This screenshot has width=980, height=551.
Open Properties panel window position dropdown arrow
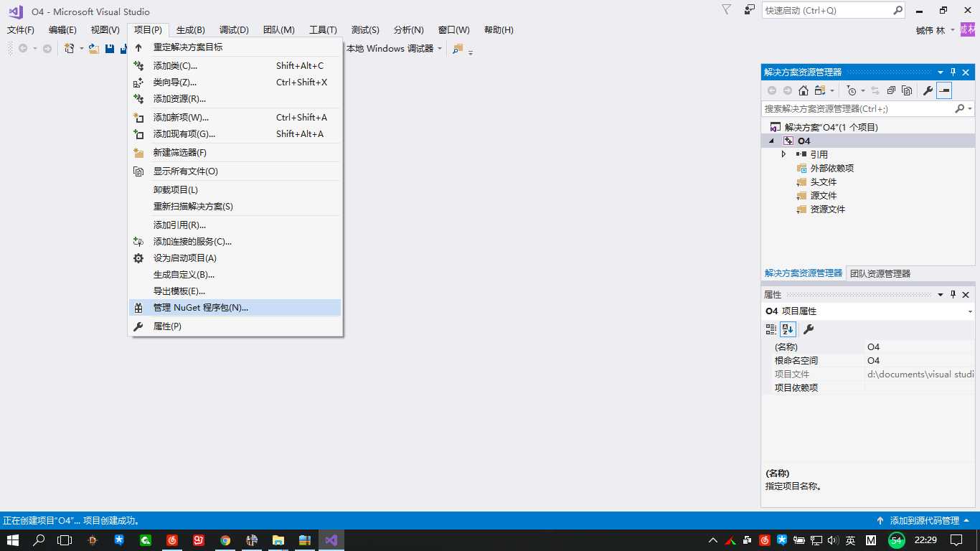(x=941, y=295)
